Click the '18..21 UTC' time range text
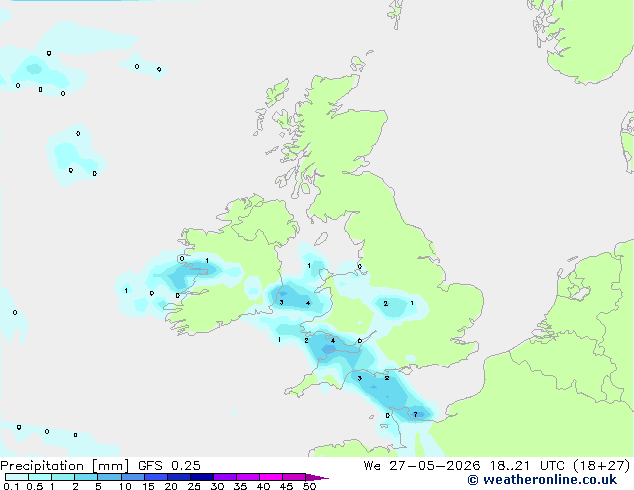Viewport: 634px width, 490px height. 527,466
